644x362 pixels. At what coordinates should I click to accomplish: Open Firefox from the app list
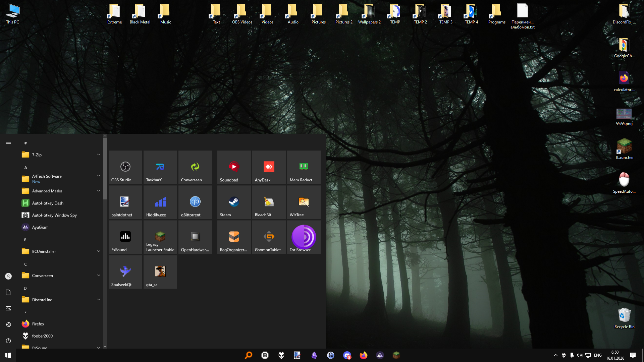click(38, 324)
